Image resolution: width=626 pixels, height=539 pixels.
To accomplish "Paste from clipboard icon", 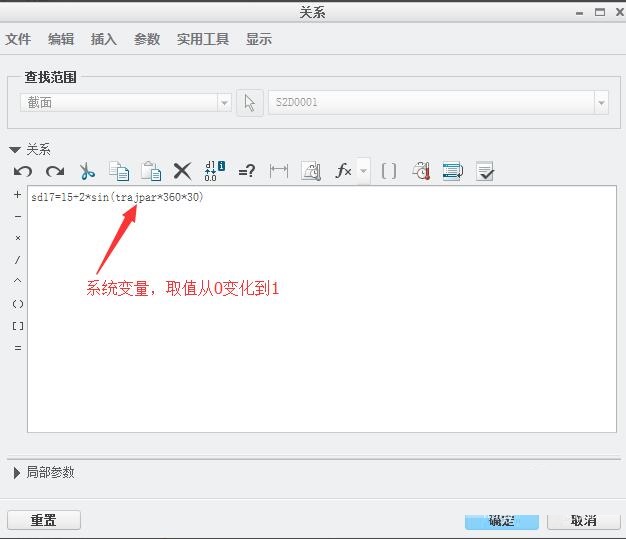I will tap(151, 172).
